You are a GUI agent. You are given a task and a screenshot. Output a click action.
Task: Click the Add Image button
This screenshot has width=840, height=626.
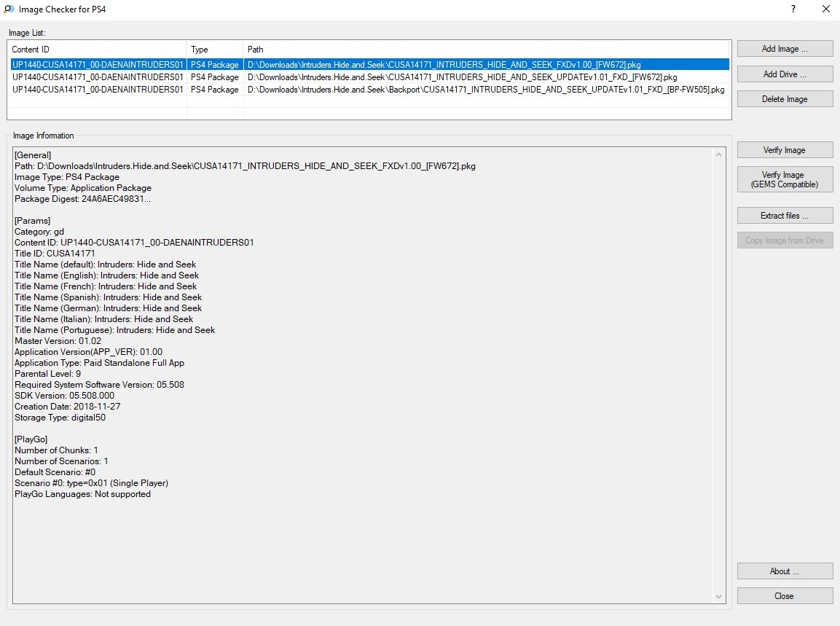(785, 49)
